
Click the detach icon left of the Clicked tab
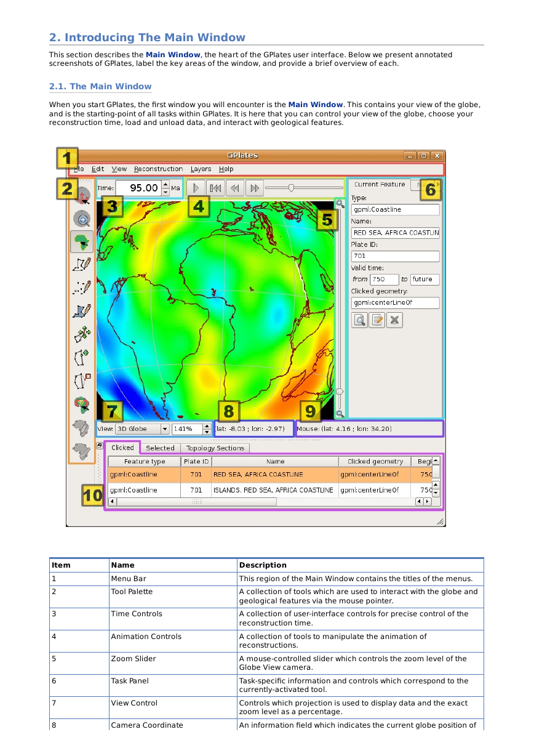click(x=100, y=444)
